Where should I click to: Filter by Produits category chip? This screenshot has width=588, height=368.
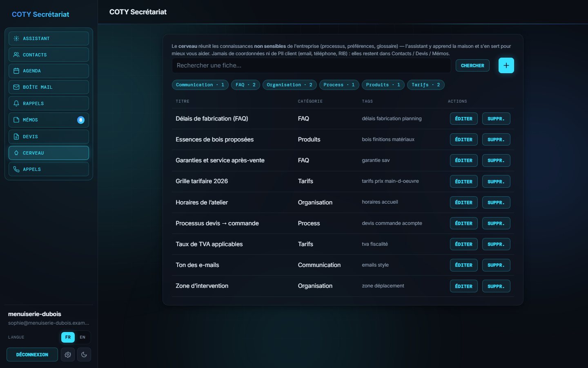pyautogui.click(x=383, y=85)
